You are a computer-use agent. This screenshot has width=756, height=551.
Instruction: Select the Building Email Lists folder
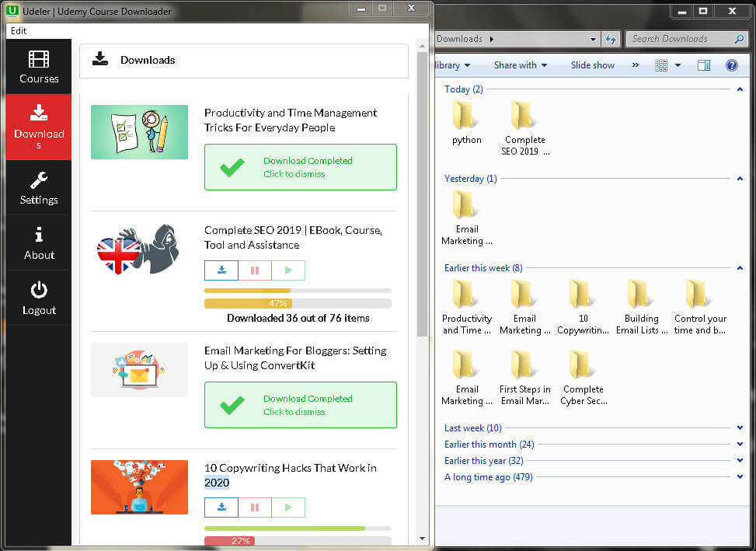pos(641,307)
